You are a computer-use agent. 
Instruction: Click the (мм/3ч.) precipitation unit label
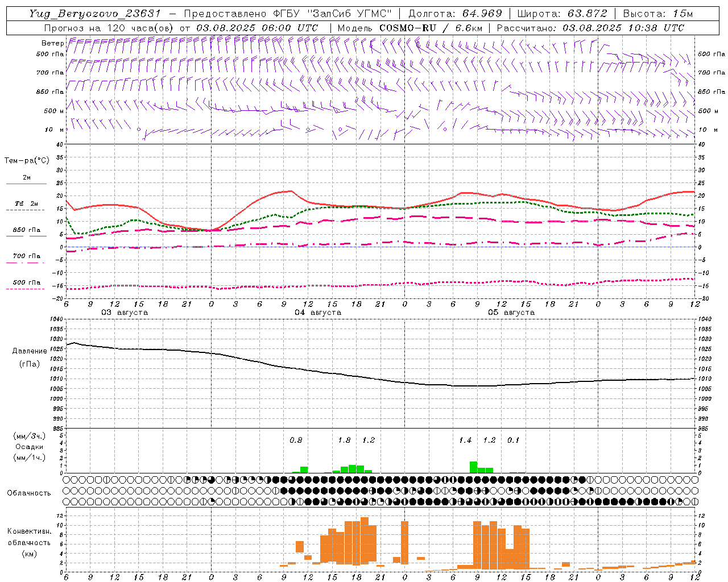coord(30,436)
